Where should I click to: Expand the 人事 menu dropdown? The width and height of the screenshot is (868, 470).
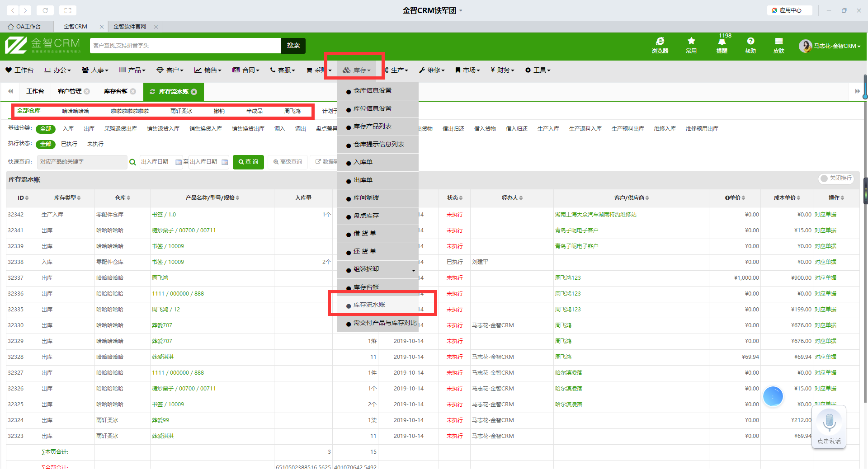click(95, 70)
